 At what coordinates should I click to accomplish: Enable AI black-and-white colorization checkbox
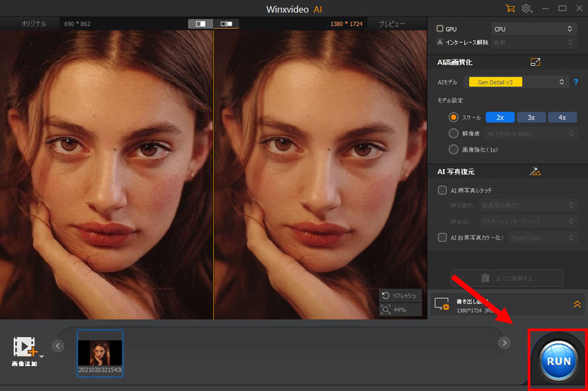pyautogui.click(x=443, y=237)
